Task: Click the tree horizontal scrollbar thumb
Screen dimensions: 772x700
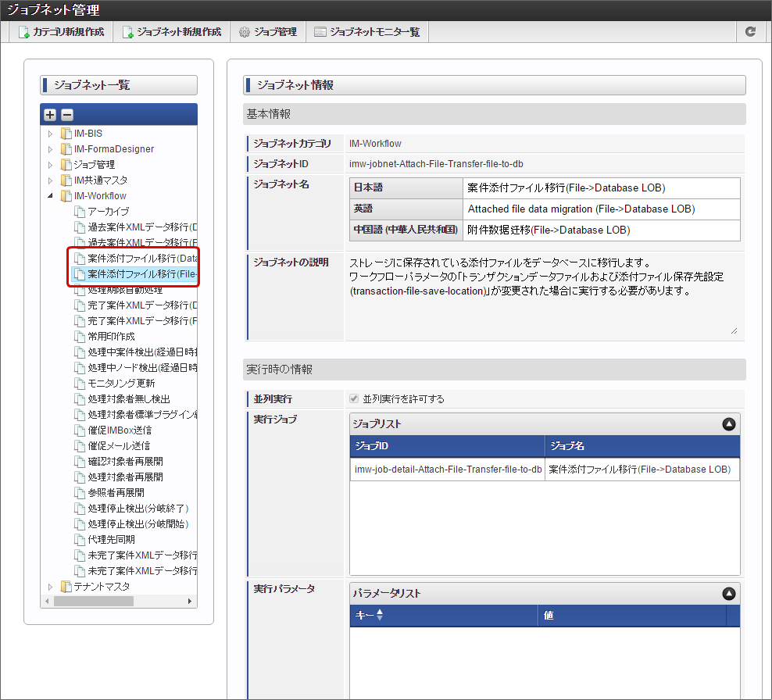Action: 94,601
